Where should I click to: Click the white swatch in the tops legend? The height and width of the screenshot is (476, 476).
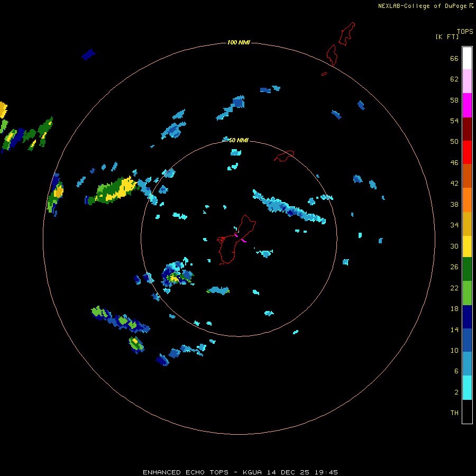467,58
